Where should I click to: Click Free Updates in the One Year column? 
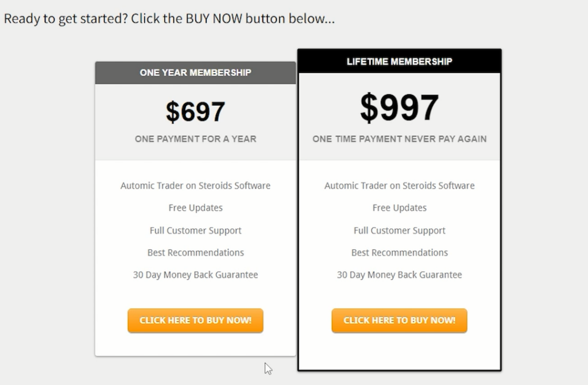(195, 208)
